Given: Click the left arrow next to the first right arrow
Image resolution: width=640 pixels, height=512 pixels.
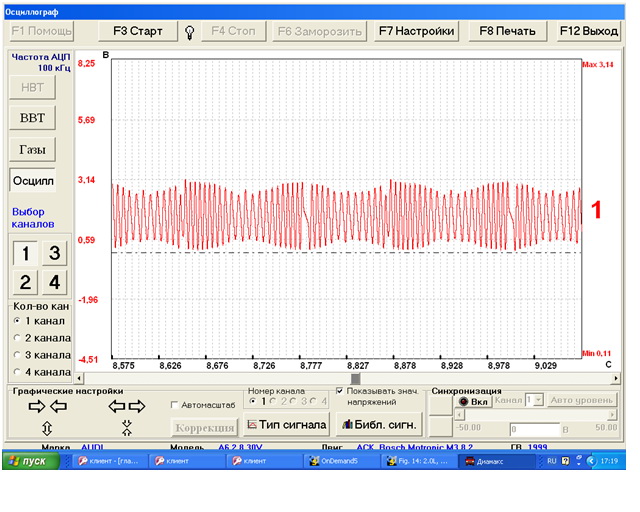Looking at the screenshot, I should click(x=58, y=406).
